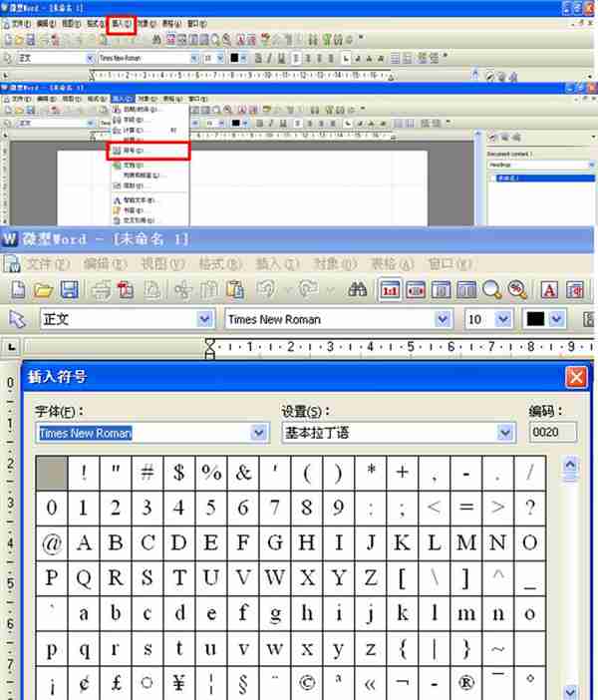Open 设置 基本拉丁语 dropdown in dialog
Screen dimensions: 598x700
[x=504, y=432]
